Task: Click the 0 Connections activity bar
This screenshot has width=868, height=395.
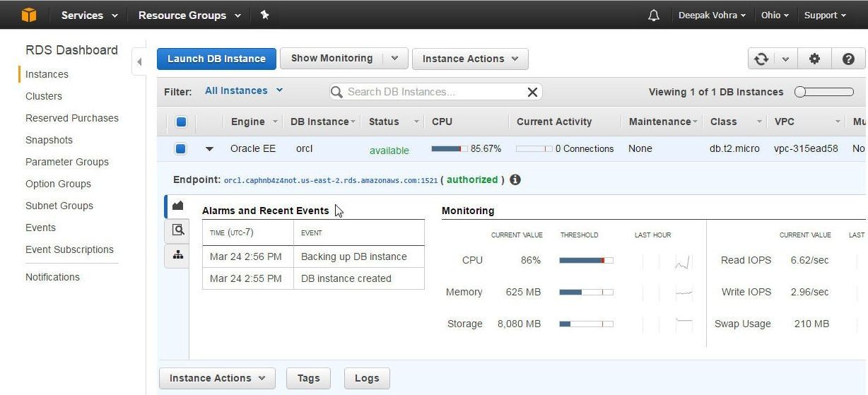Action: point(534,149)
